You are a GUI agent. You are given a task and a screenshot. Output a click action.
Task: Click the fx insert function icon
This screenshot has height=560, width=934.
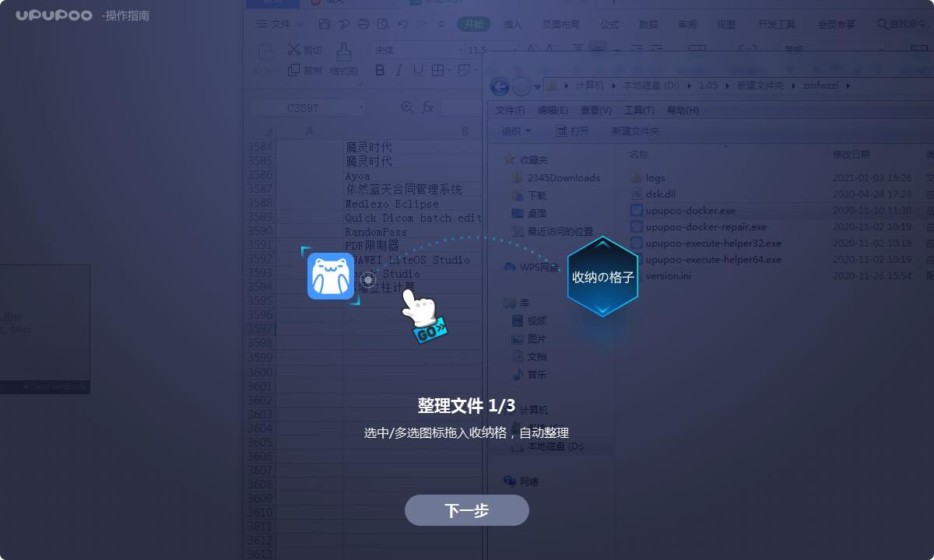pos(428,107)
